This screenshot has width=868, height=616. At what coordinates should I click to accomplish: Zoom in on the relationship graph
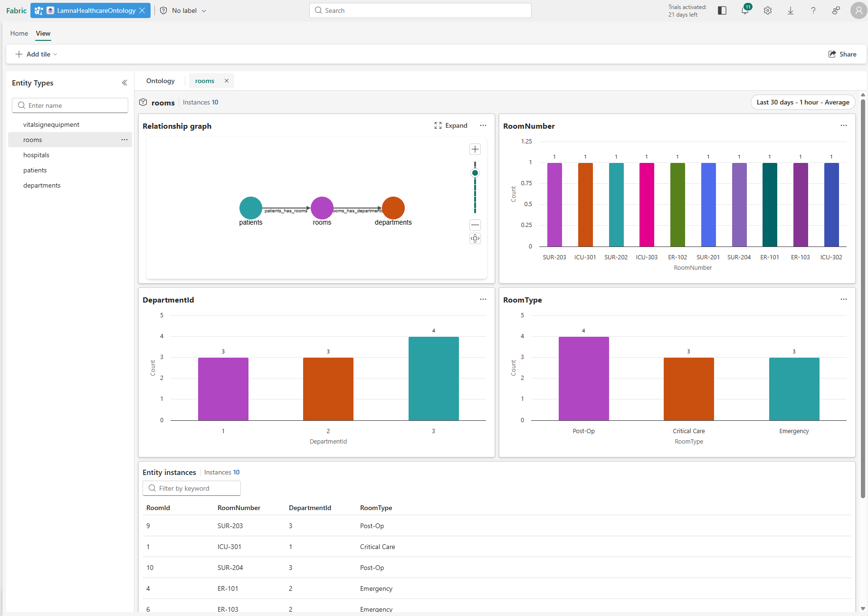coord(475,149)
